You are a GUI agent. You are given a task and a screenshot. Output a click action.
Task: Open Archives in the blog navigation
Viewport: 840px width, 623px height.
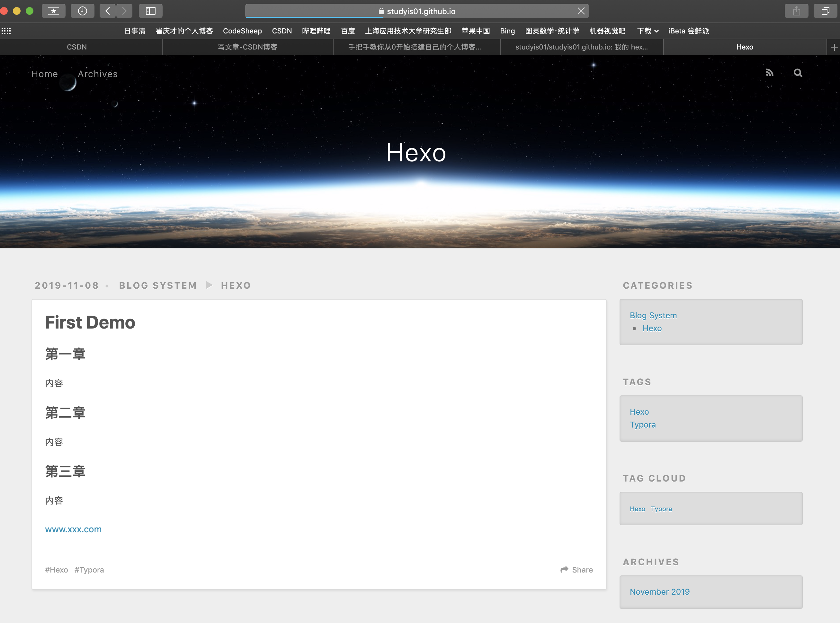[x=98, y=74]
